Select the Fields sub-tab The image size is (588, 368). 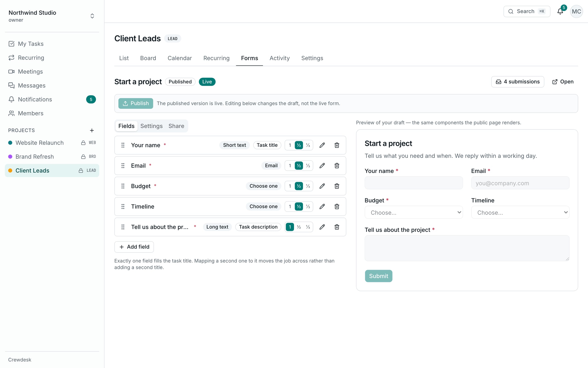click(126, 126)
